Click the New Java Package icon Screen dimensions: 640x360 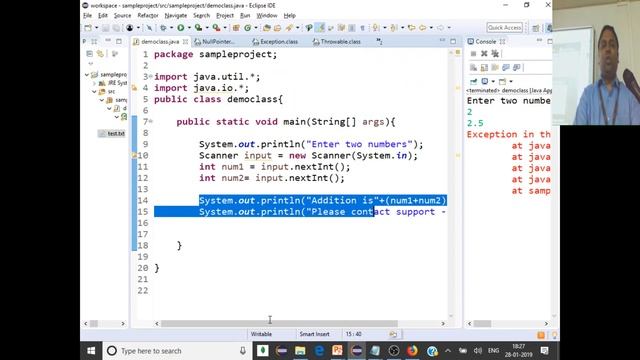(236, 28)
